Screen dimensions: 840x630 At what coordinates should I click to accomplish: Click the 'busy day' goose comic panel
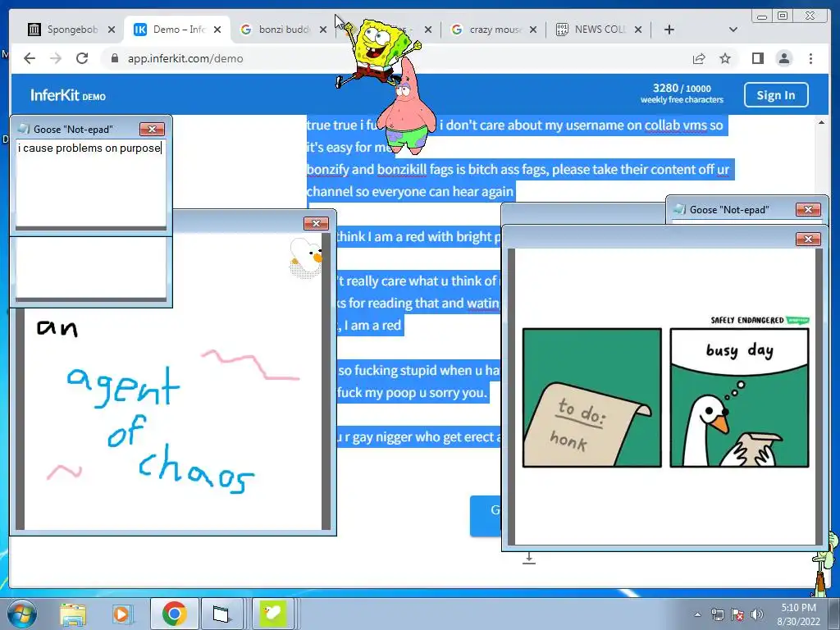[x=739, y=398]
